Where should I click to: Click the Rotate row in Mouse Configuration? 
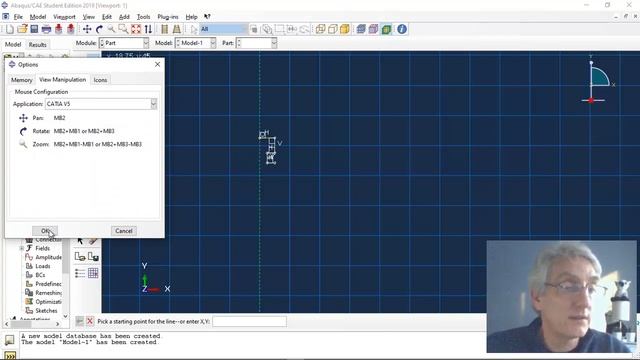click(67, 131)
